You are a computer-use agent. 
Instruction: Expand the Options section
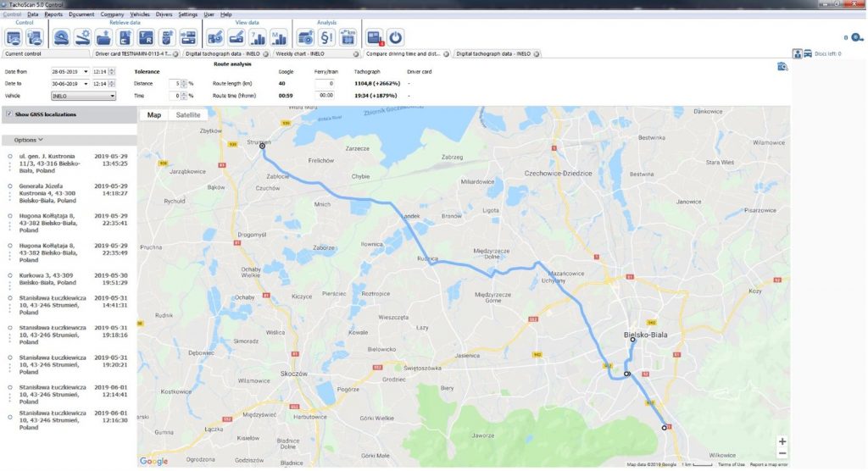click(x=28, y=140)
